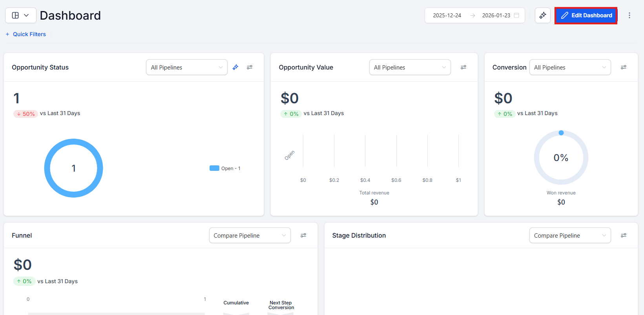Open Conversion All Pipelines dropdown

coord(570,67)
